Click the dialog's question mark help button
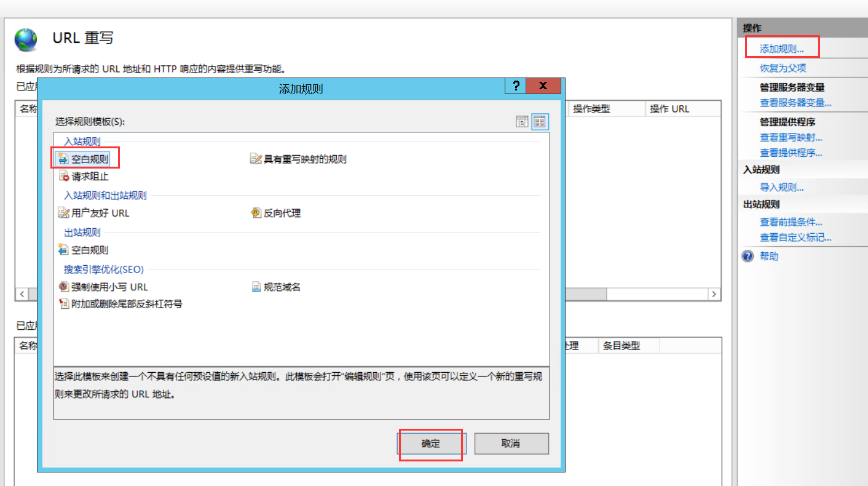The width and height of the screenshot is (868, 486). (x=515, y=86)
